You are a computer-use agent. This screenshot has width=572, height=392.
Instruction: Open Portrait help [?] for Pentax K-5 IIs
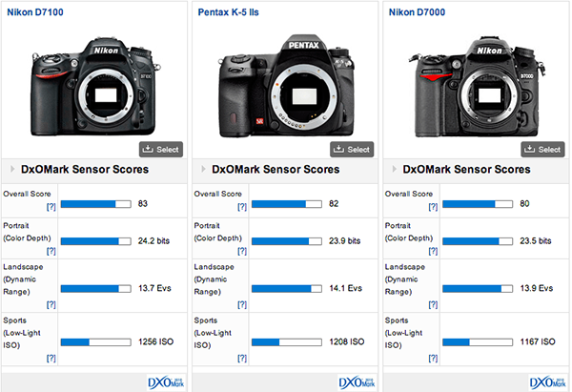(242, 251)
